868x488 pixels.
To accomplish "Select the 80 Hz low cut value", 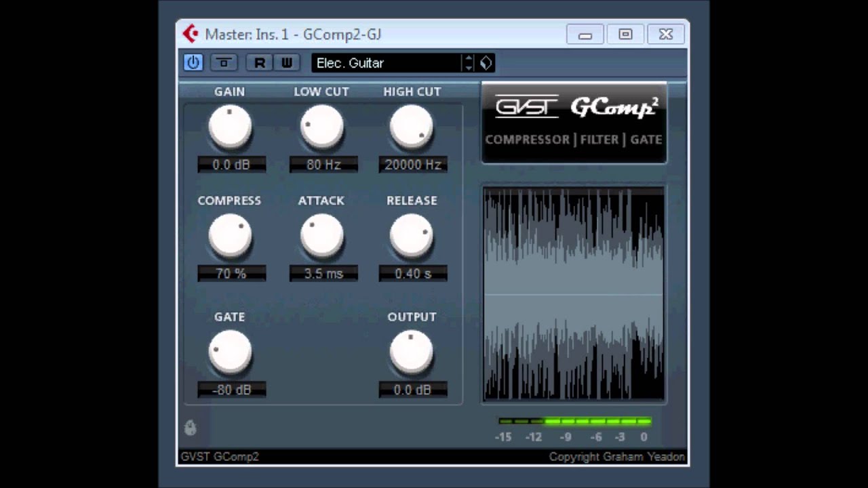I will pyautogui.click(x=323, y=165).
